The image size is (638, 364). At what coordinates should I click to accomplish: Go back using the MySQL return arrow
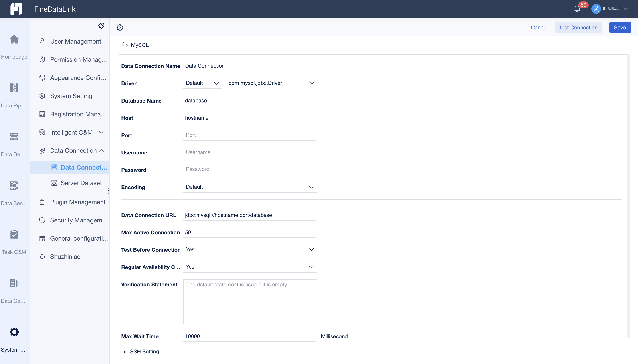[x=125, y=45]
